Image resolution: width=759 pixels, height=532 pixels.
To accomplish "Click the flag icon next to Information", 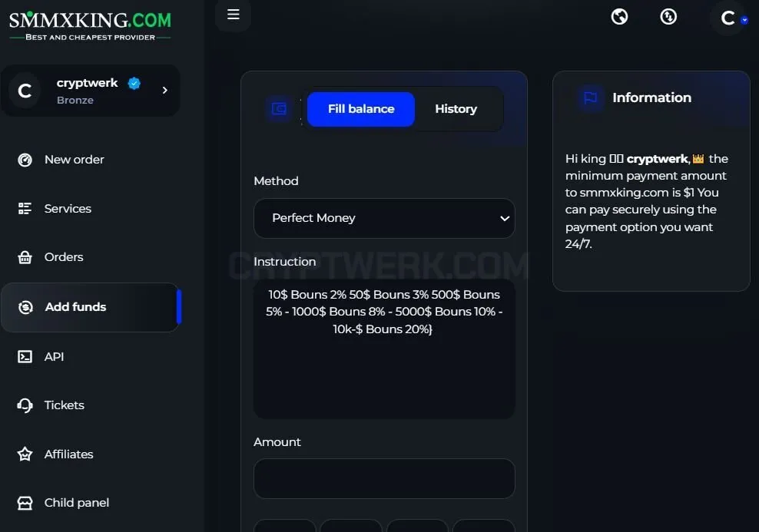I will click(591, 97).
